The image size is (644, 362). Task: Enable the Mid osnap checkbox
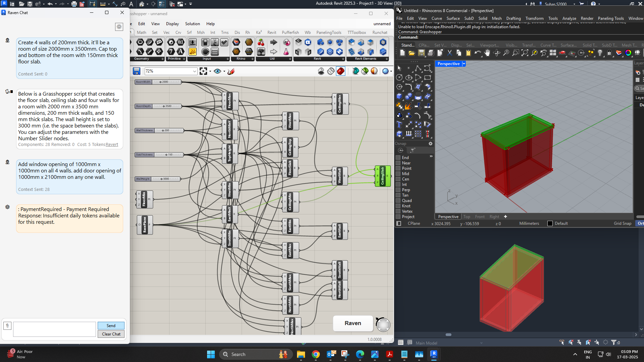(398, 174)
